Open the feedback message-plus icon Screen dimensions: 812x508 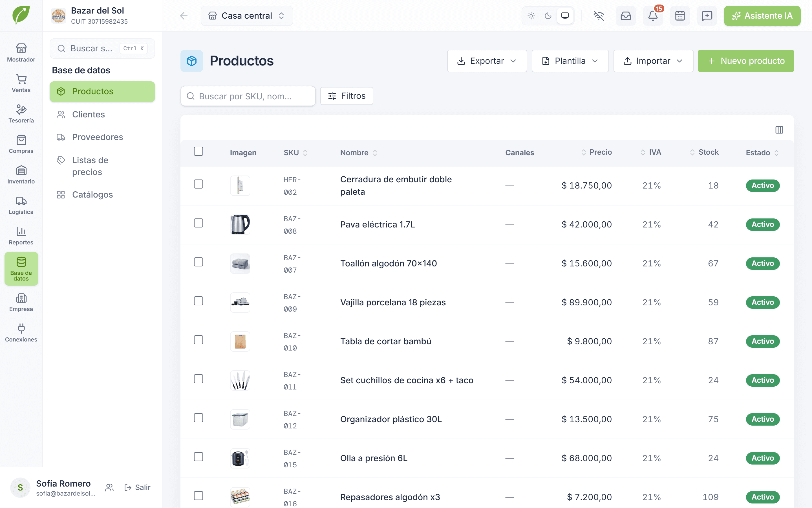(707, 16)
